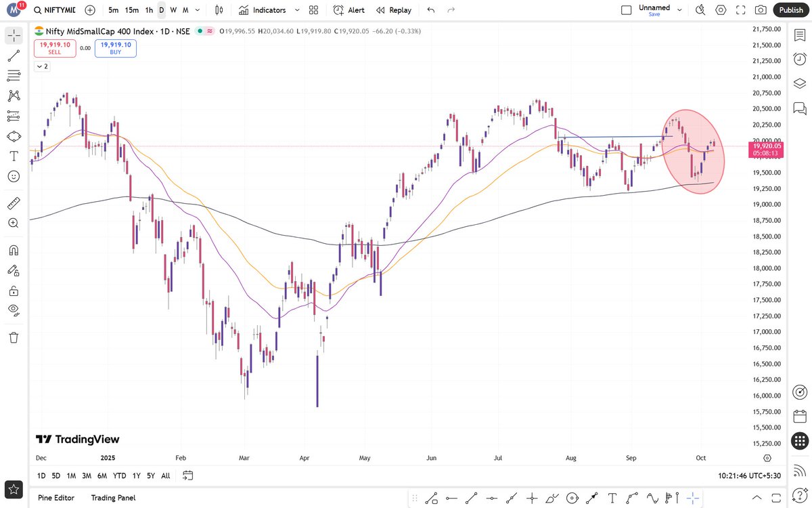
Task: Select the text annotation tool in left sidebar
Action: click(x=14, y=156)
